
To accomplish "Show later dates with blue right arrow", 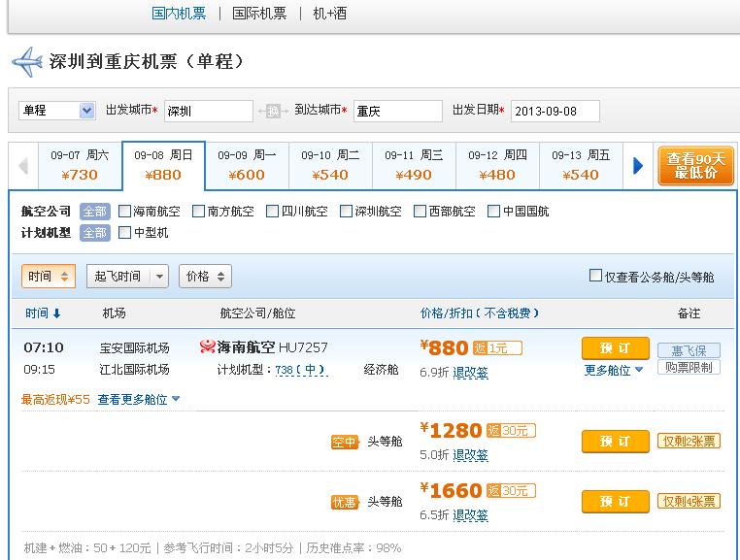I will coord(638,166).
